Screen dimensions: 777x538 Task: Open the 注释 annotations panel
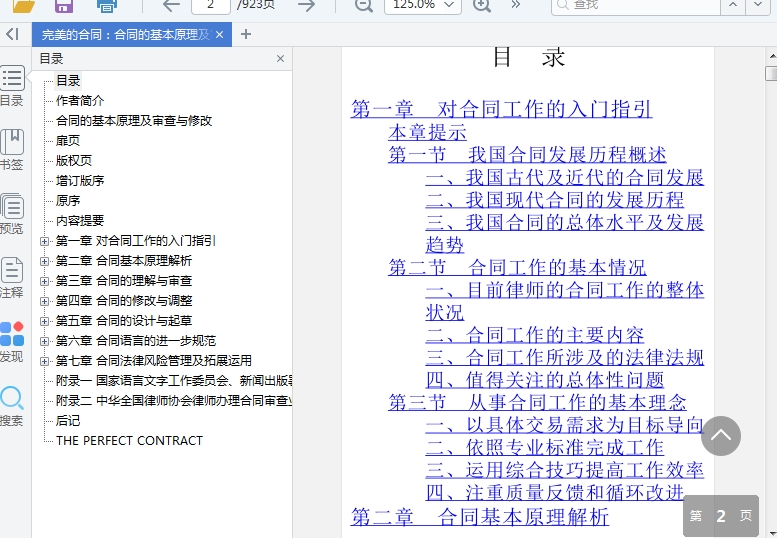[12, 277]
